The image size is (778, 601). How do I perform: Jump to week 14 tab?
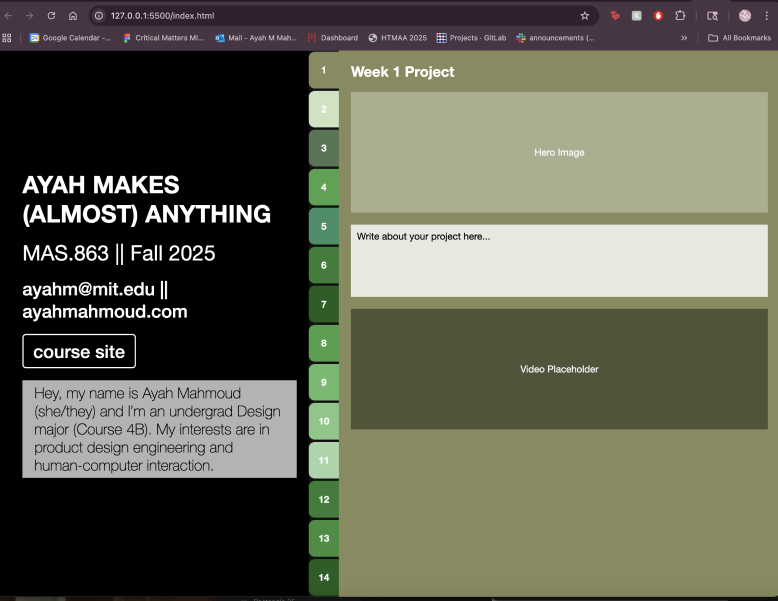[324, 577]
